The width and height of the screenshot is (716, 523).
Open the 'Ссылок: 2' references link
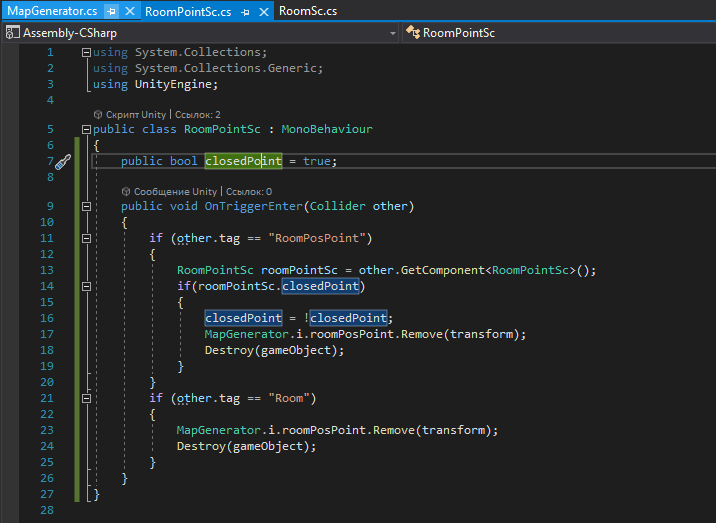[198, 115]
